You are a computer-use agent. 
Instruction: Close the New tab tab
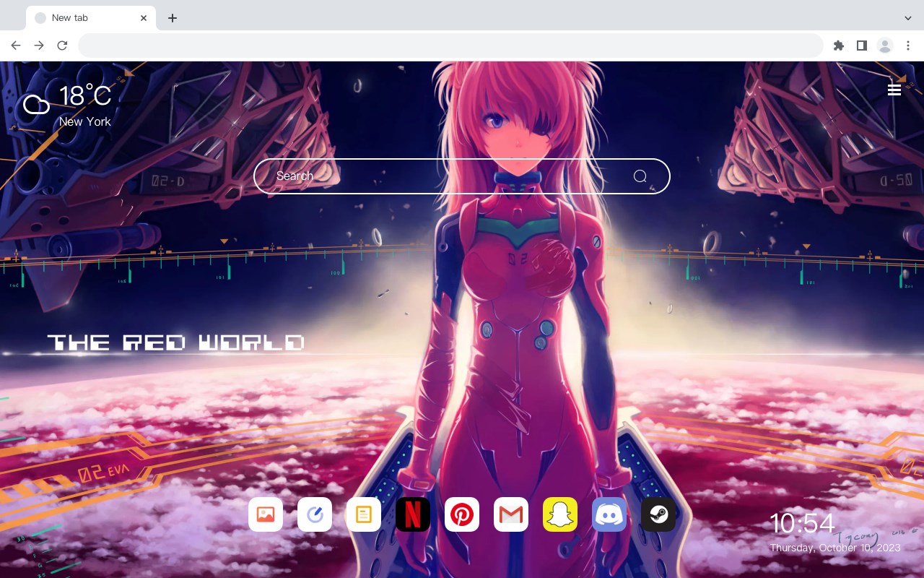coord(144,18)
